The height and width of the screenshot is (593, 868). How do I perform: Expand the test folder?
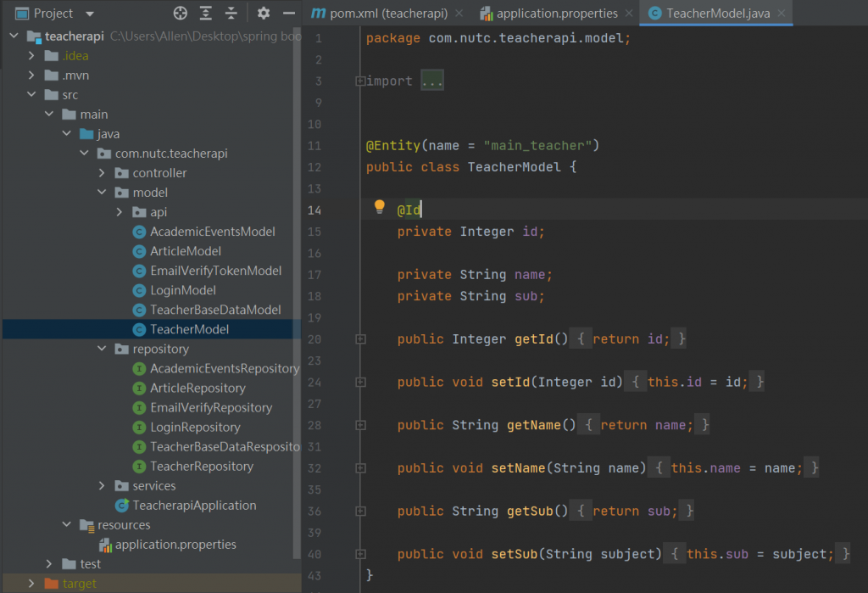pos(49,563)
